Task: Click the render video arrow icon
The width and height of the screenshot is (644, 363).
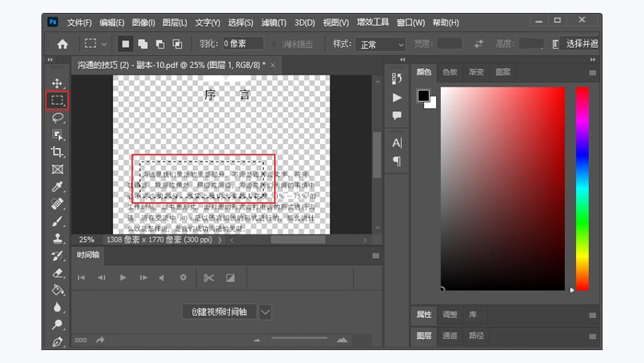Action: pyautogui.click(x=100, y=340)
